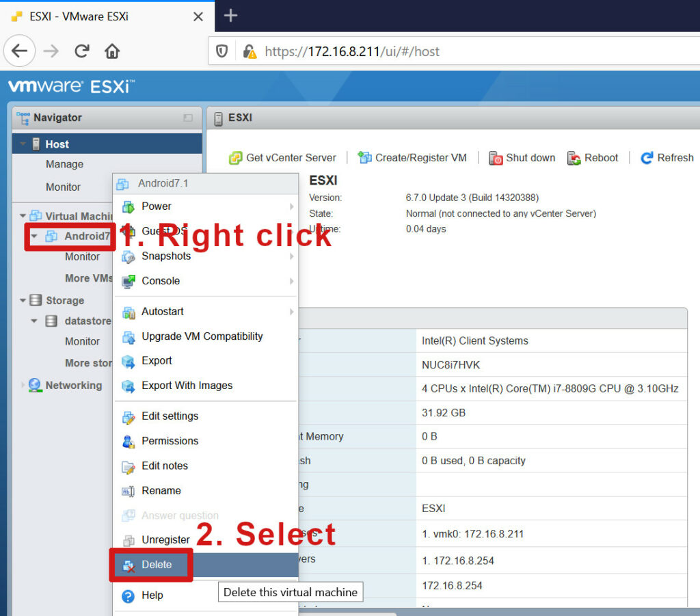
Task: Click the blue Refresh arrow icon
Action: (x=647, y=158)
